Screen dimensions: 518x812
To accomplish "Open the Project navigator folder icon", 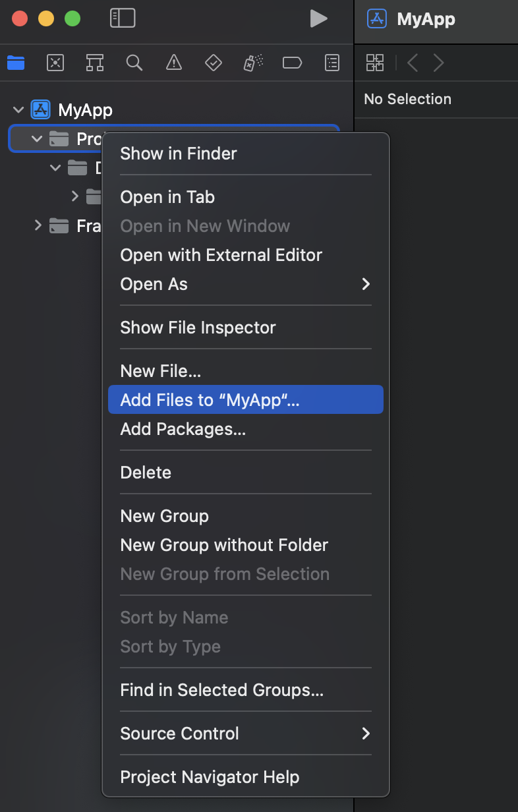I will [16, 63].
